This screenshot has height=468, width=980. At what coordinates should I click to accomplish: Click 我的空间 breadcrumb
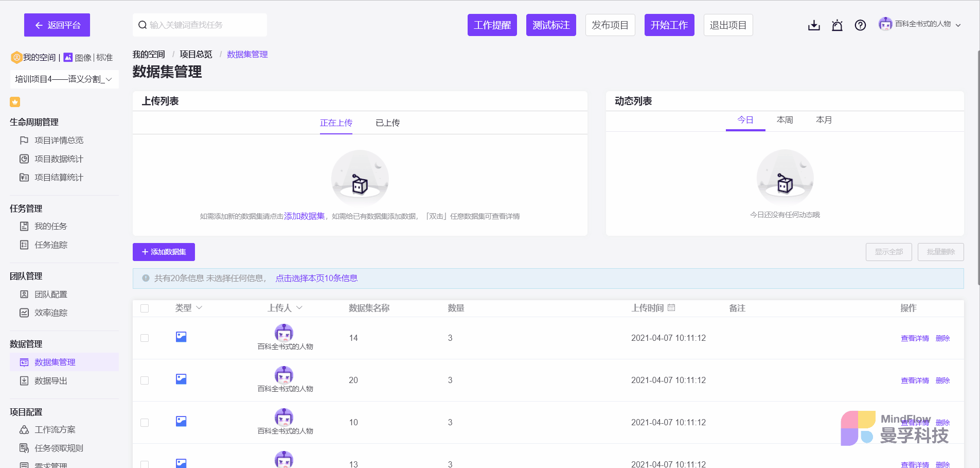(149, 54)
